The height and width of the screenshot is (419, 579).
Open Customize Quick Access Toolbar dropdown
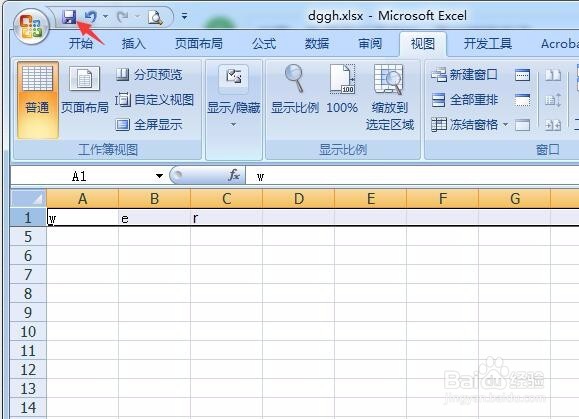pos(184,16)
